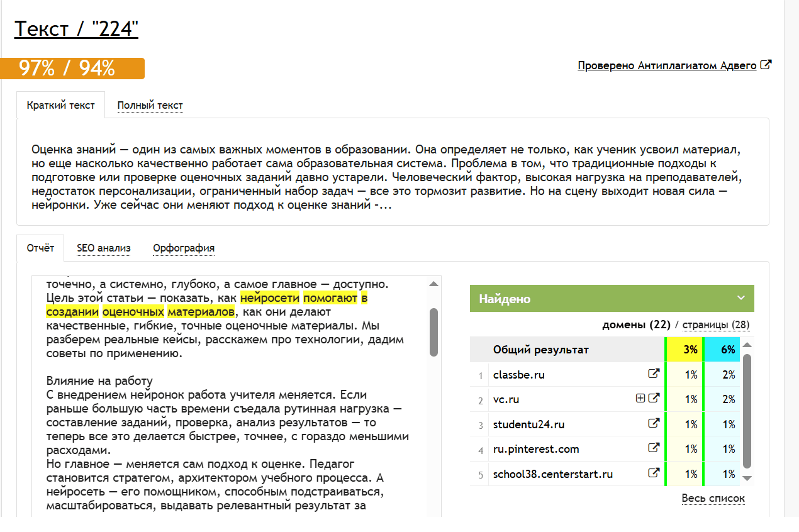Click the 2% cell in classbe.ru row
The height and width of the screenshot is (532, 799).
[x=722, y=374]
